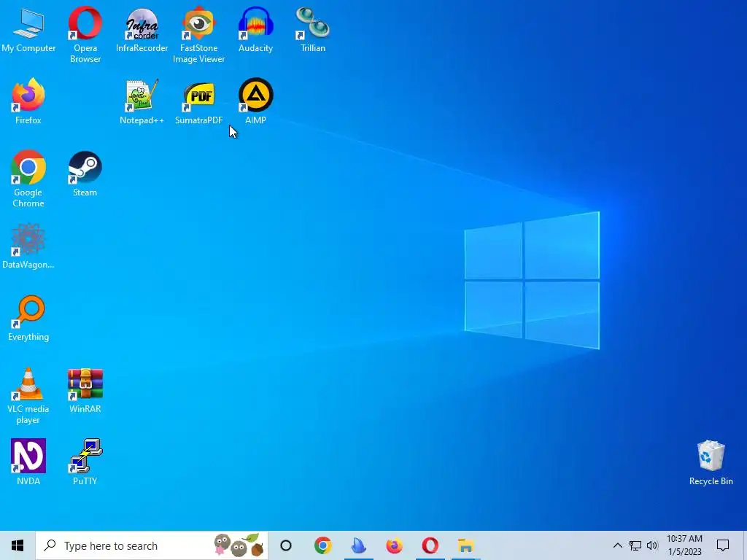Show hidden system tray icons
The image size is (747, 560).
617,545
